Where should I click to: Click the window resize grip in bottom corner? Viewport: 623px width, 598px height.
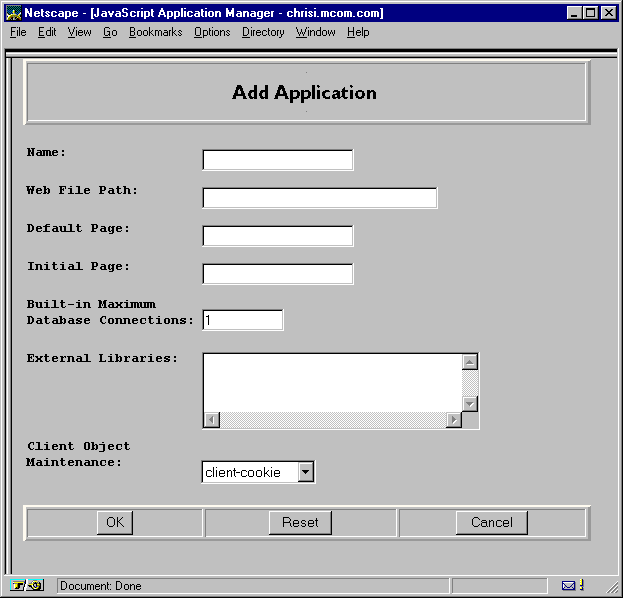point(612,586)
